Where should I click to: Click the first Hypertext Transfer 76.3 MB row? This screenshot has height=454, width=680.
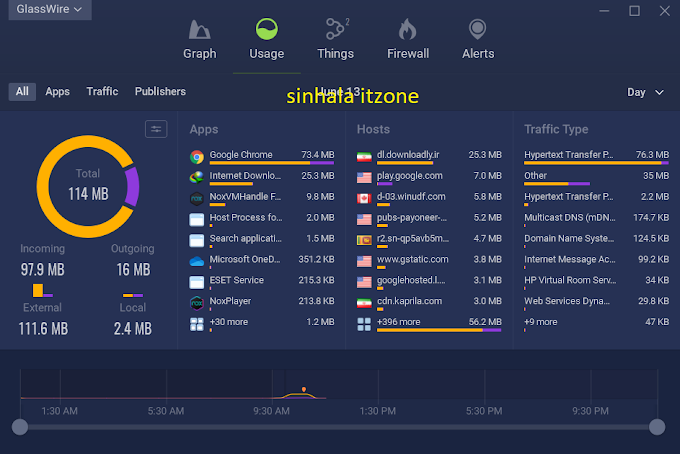(x=596, y=157)
